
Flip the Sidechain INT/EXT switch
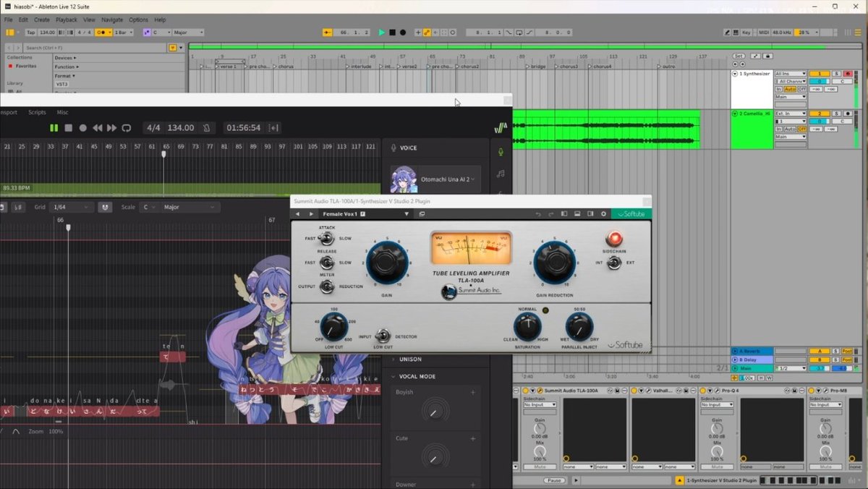point(614,263)
